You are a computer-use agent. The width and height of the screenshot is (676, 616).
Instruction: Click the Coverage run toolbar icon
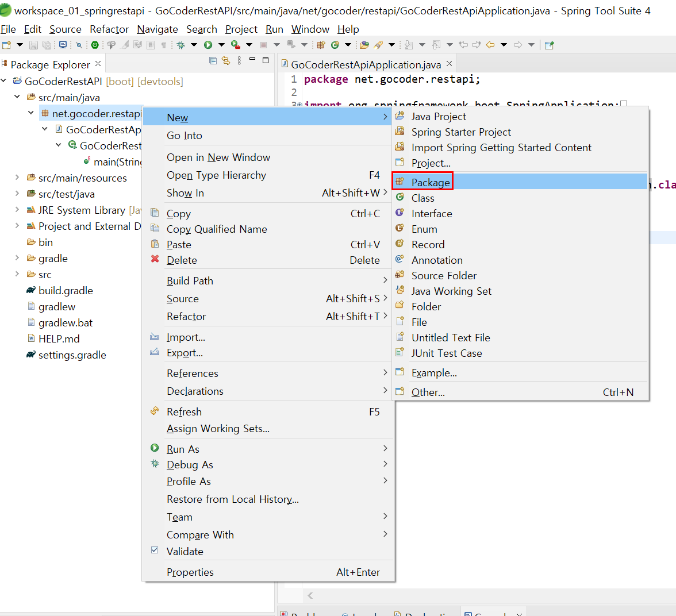[x=236, y=45]
